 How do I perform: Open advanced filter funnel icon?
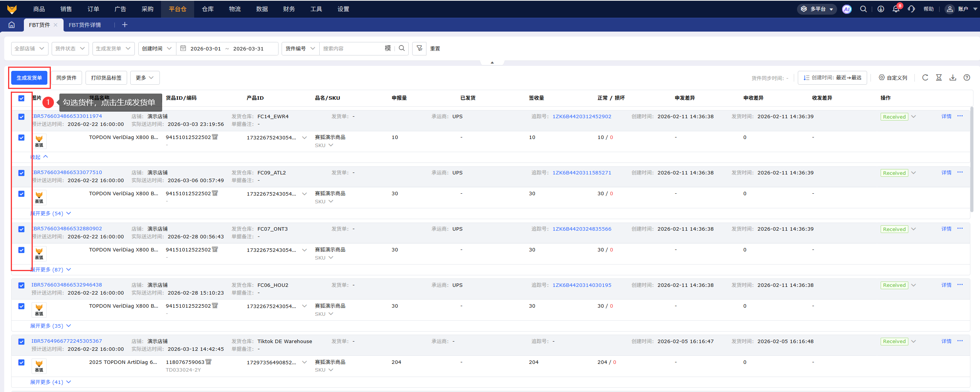pyautogui.click(x=419, y=49)
